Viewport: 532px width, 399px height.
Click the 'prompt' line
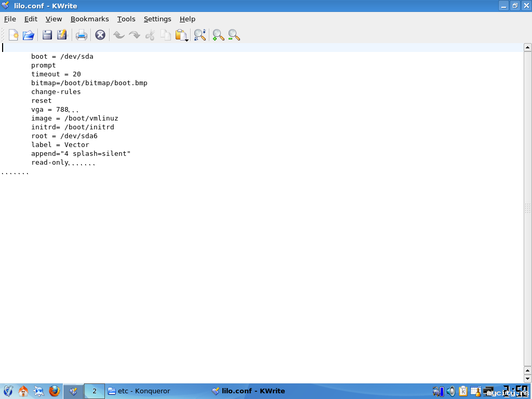click(x=44, y=65)
